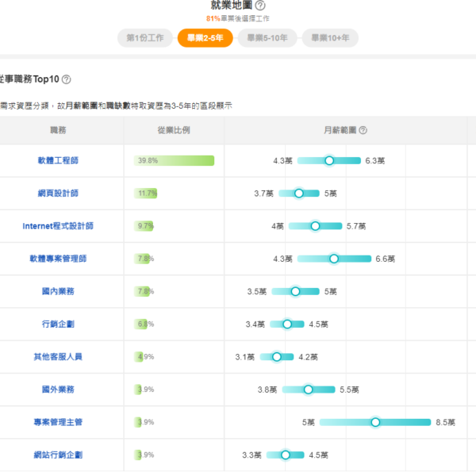Select the 第1份工作 tab
476x476 pixels.
point(144,38)
